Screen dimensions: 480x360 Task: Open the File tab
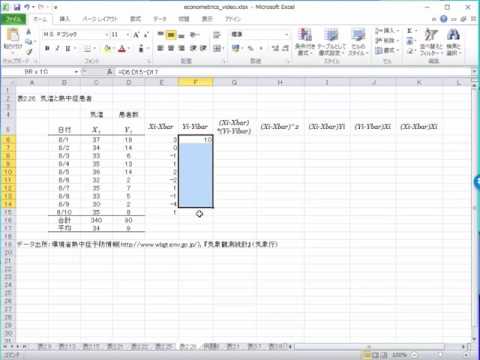point(13,19)
